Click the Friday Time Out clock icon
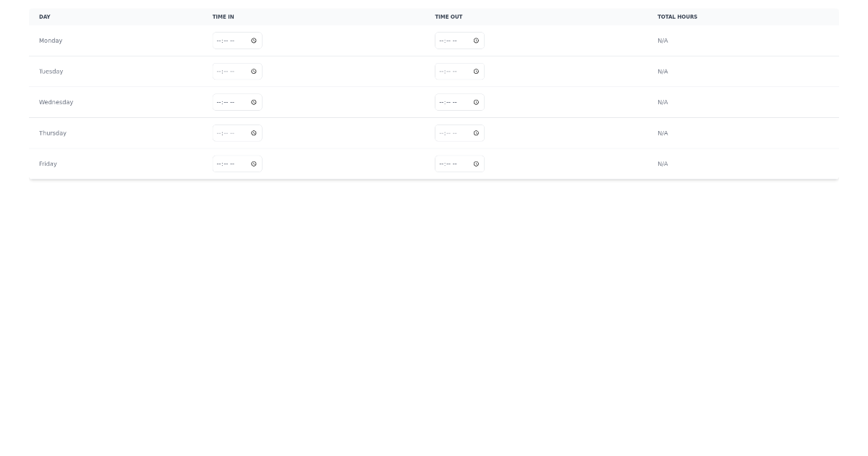The width and height of the screenshot is (868, 456). coord(476,164)
